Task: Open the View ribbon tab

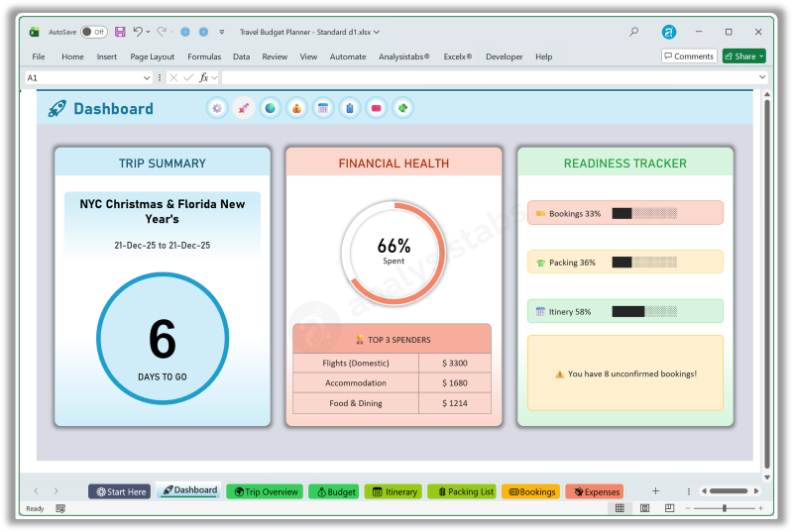Action: click(x=308, y=56)
